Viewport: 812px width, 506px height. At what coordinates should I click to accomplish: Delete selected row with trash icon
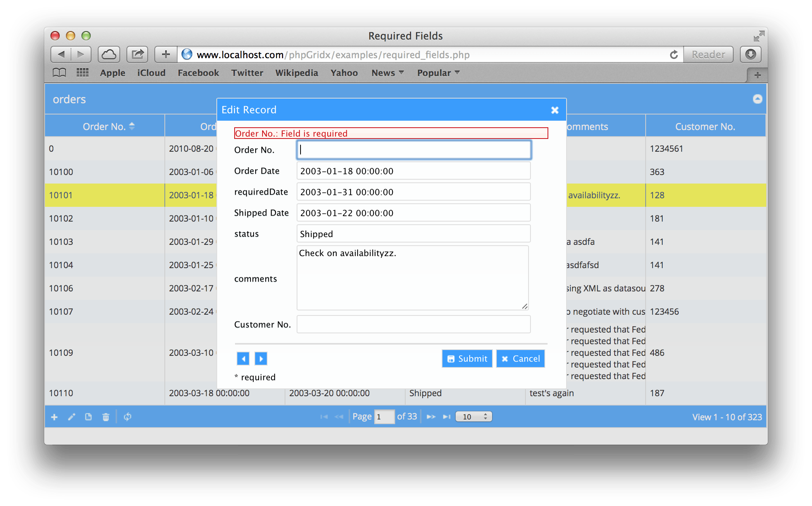[105, 417]
